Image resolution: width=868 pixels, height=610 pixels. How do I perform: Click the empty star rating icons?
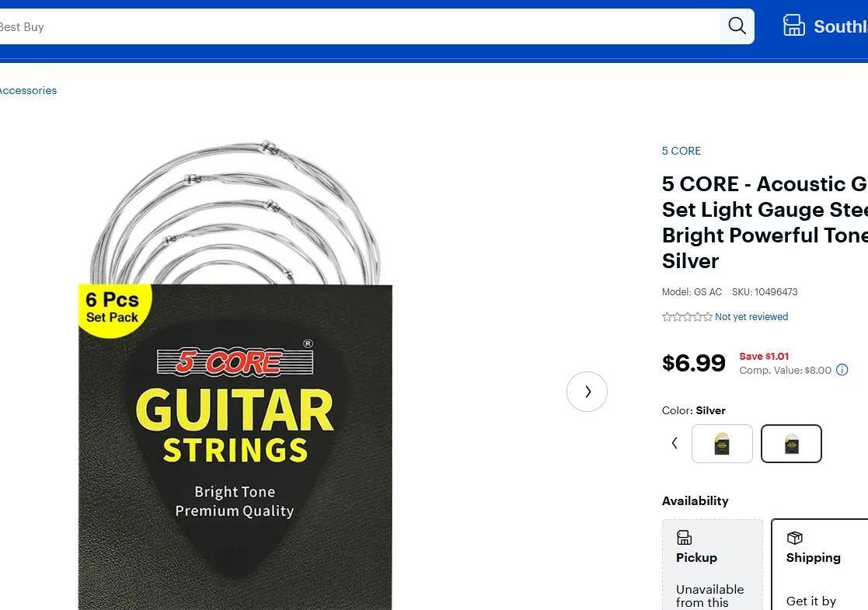[x=687, y=317]
